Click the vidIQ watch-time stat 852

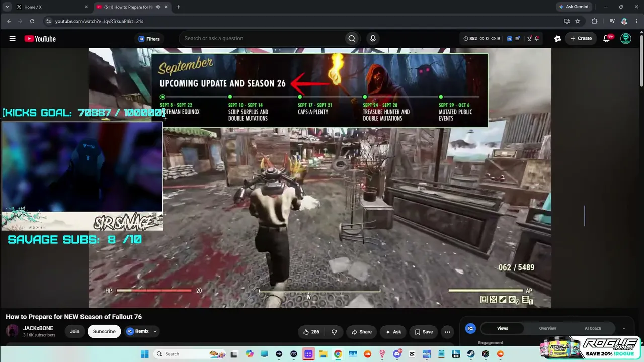470,39
